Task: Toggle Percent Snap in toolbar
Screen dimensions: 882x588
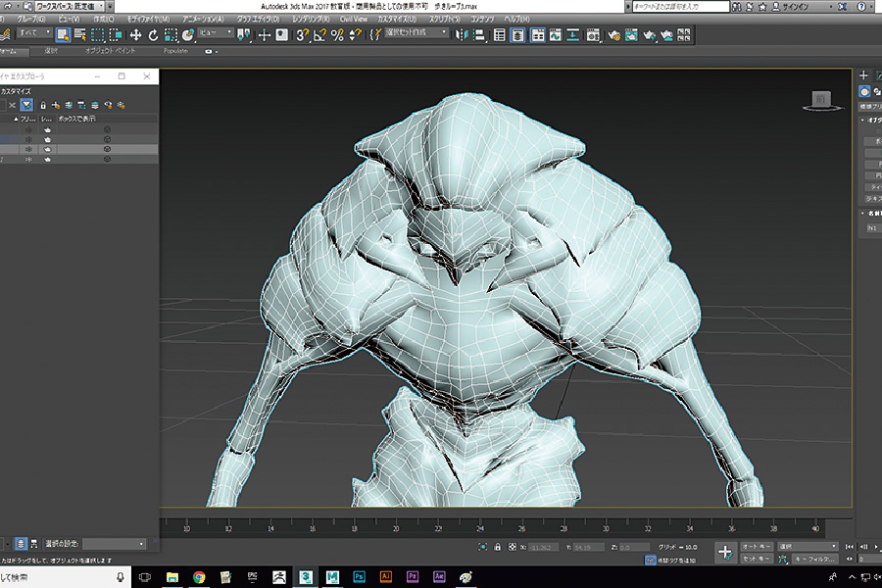Action: (x=337, y=34)
